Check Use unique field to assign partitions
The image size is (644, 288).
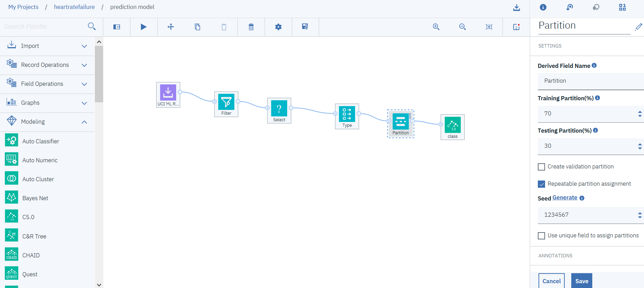click(x=542, y=236)
